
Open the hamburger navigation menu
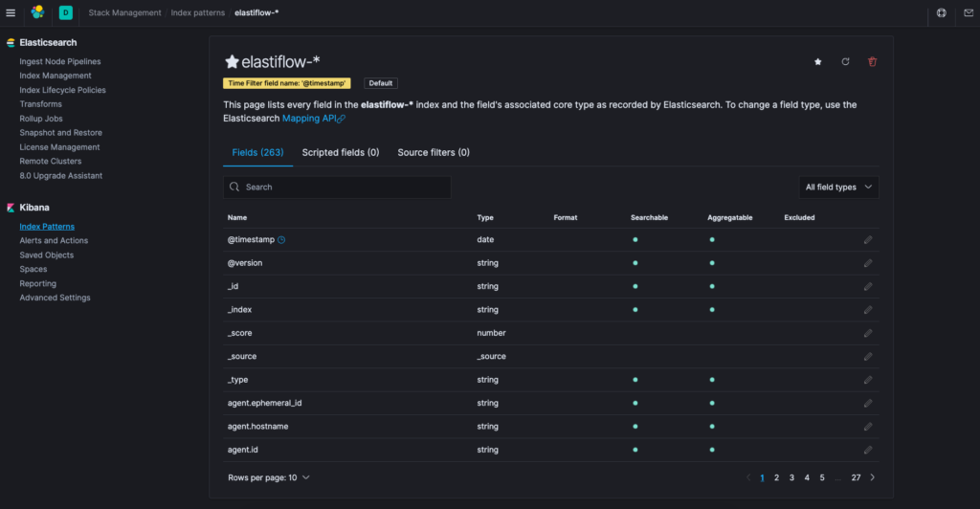(11, 12)
